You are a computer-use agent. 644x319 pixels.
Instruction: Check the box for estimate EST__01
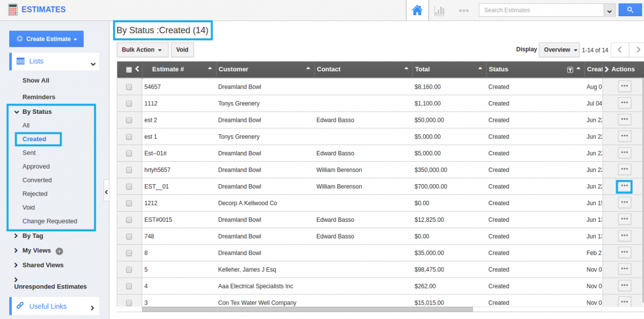129,186
